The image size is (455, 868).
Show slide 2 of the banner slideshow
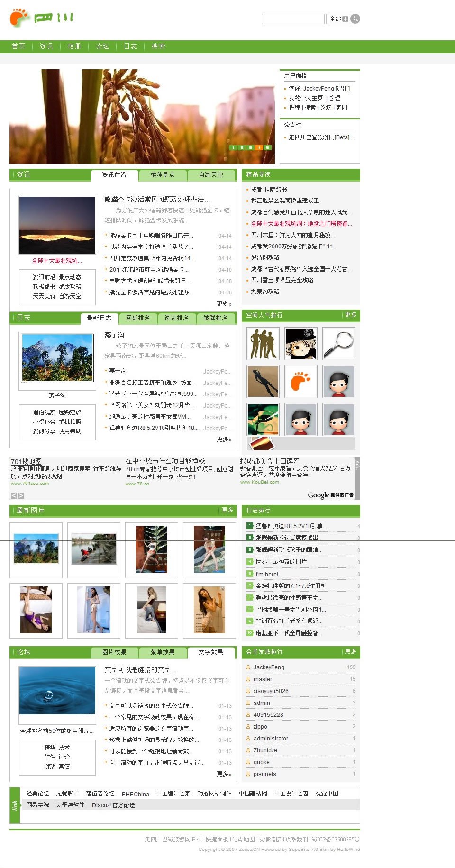pos(242,147)
